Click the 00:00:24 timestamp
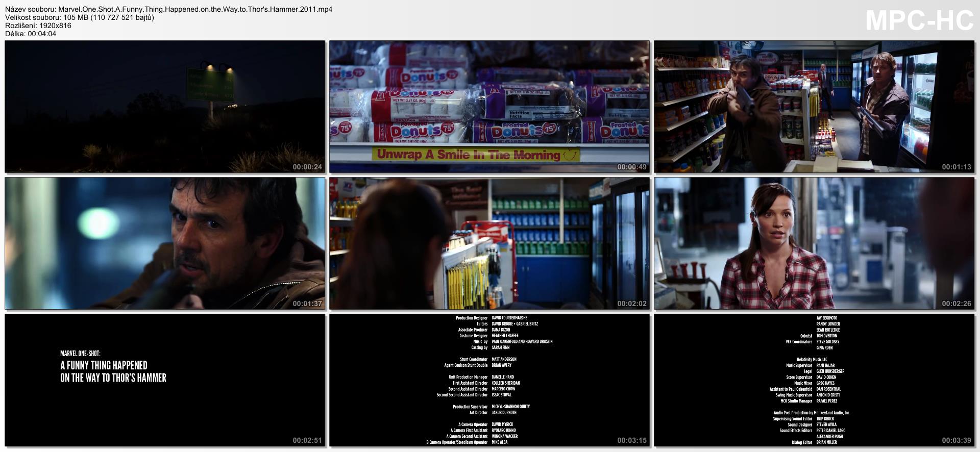The height and width of the screenshot is (452, 980). coord(307,167)
